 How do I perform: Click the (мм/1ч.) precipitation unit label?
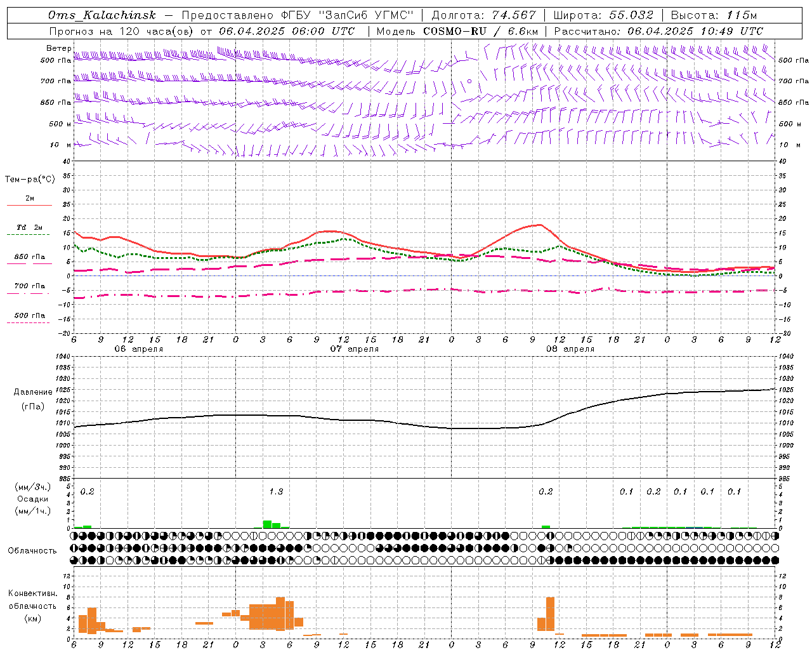(x=32, y=510)
